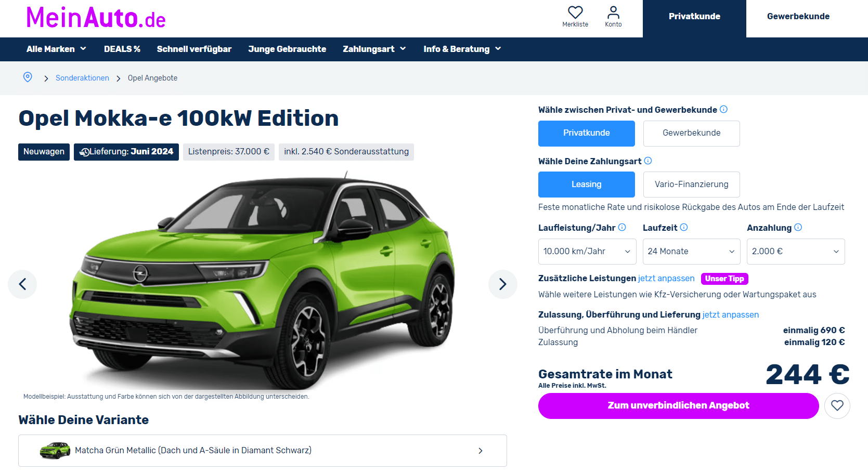Click the 244 € monthly rate
868x473 pixels.
point(807,374)
